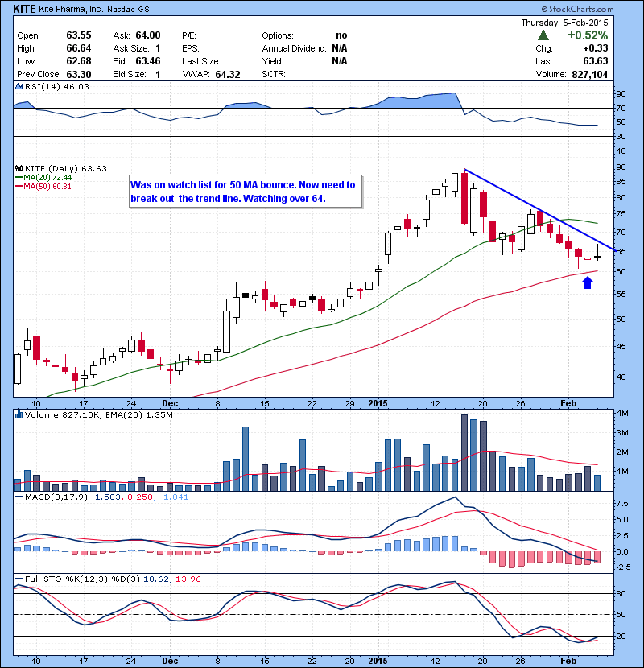The image size is (644, 668).
Task: Click the 'Ask Size:' label
Action: pyautogui.click(x=131, y=48)
